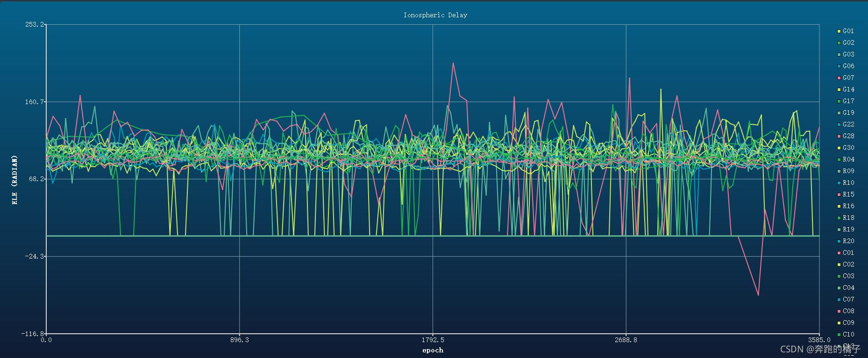The image size is (868, 358).
Task: Click the -24.3 y-axis tick label
Action: pyautogui.click(x=35, y=256)
